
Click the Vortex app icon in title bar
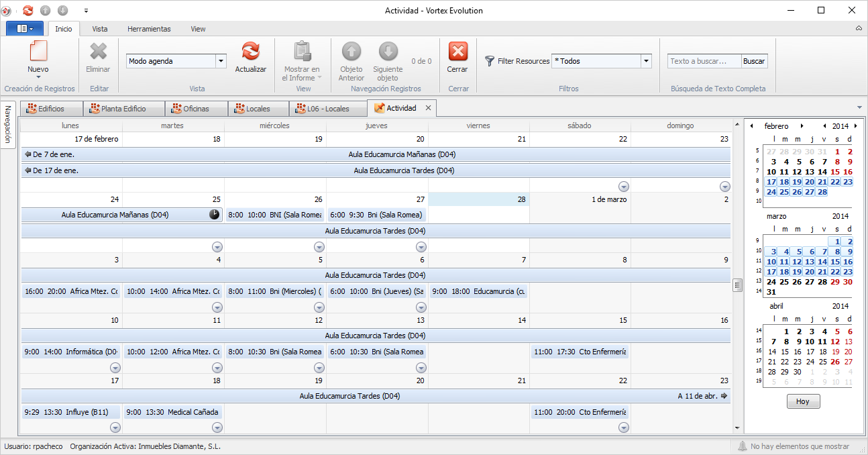6,10
